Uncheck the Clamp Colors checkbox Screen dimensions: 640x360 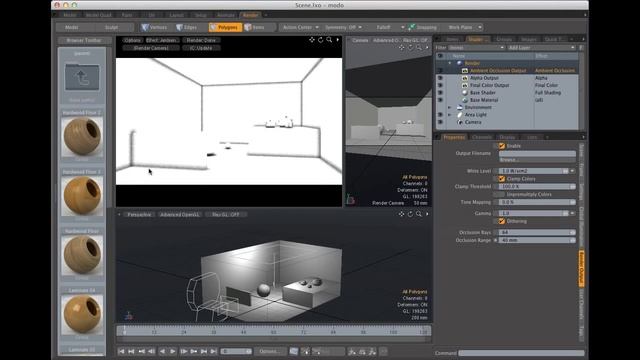point(502,179)
